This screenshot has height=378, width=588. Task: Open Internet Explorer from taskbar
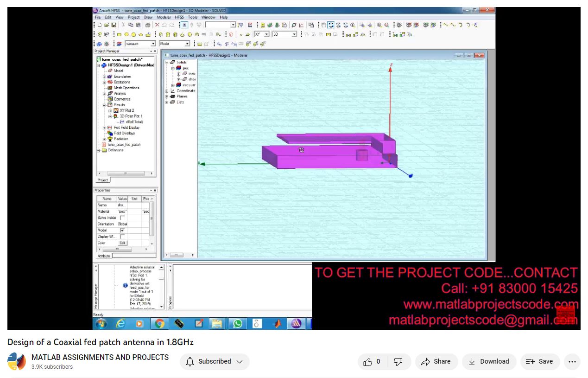[x=120, y=323]
